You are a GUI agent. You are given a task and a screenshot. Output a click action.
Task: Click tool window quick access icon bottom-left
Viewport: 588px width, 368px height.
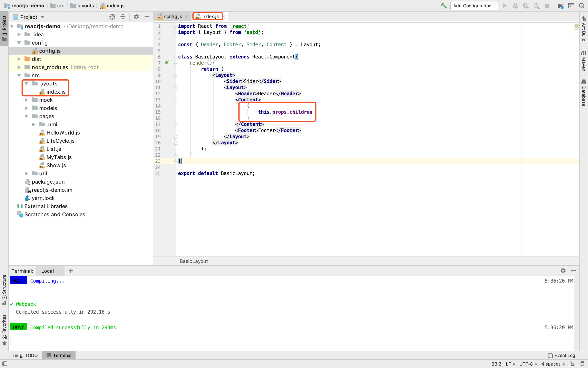click(x=5, y=364)
